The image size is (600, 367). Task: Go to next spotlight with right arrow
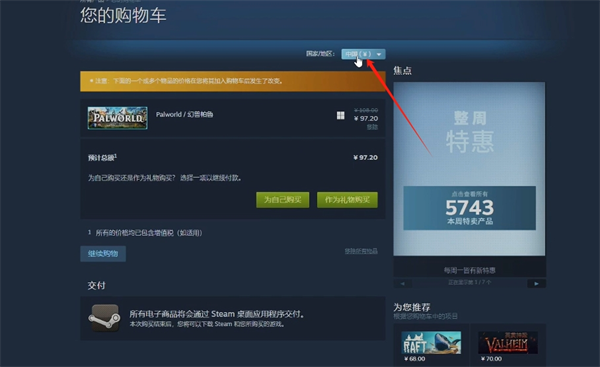(536, 284)
